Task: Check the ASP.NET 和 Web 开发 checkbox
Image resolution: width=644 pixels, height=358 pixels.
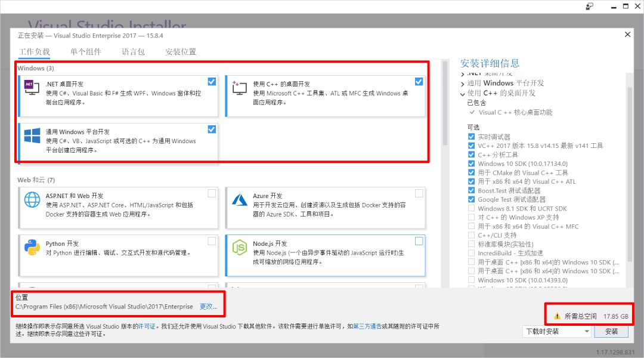Action: click(212, 193)
